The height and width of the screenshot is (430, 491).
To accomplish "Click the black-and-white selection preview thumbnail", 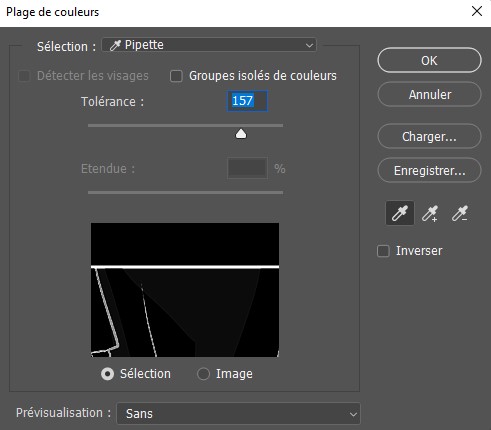I will point(185,290).
